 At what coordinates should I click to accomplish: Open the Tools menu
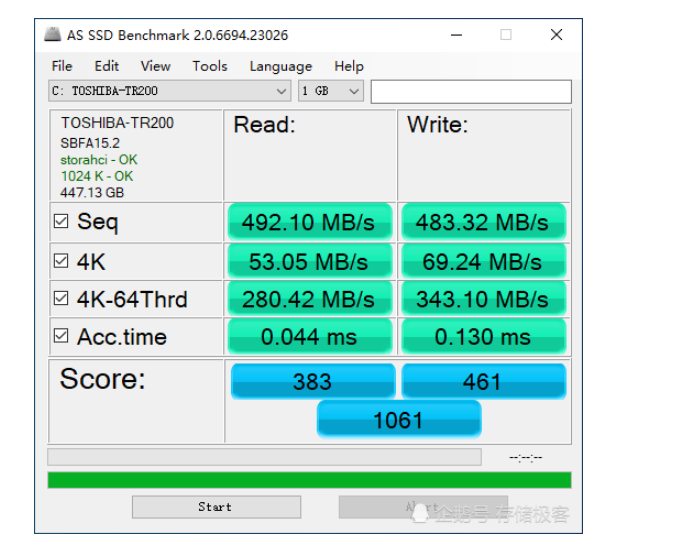pos(209,66)
